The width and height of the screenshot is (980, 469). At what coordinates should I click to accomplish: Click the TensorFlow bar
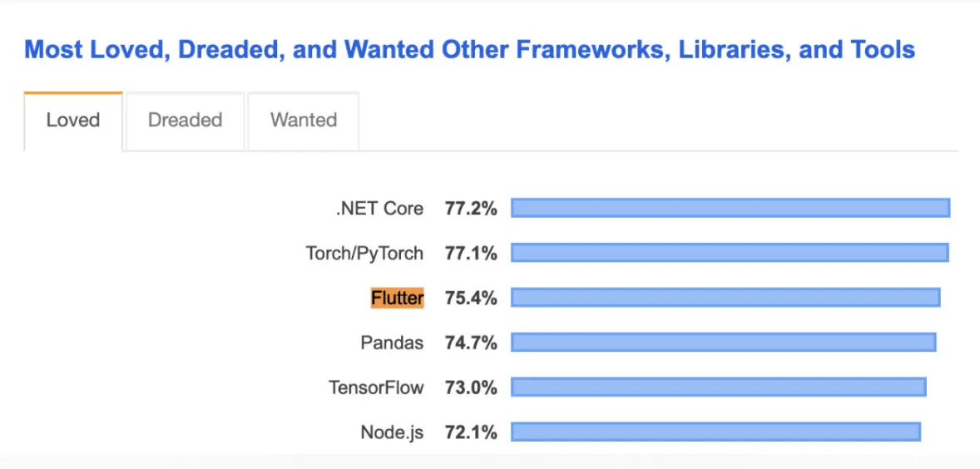[718, 388]
